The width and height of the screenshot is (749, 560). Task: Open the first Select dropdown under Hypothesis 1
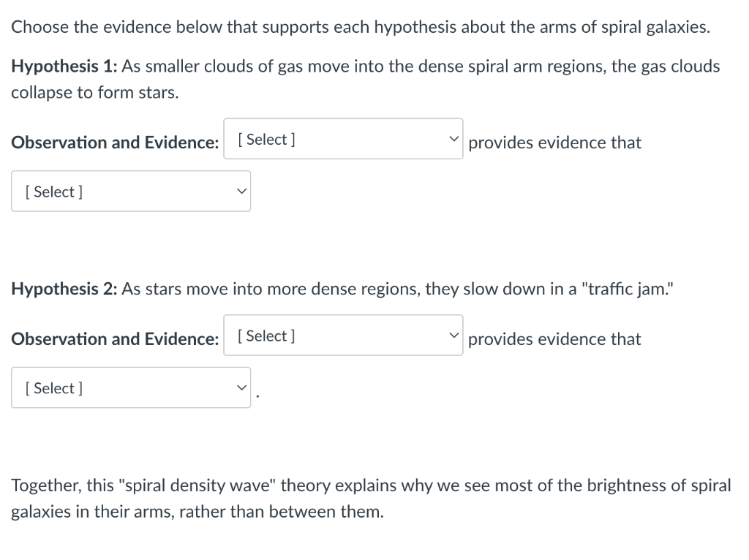[x=343, y=137]
